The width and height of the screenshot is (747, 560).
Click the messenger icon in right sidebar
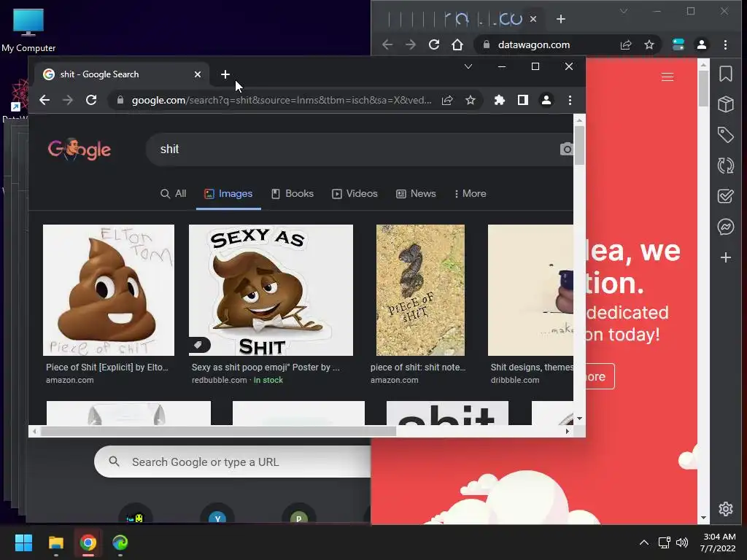click(726, 227)
